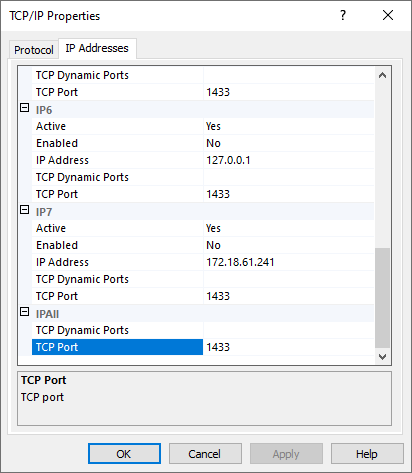Click the question mark help icon
This screenshot has width=412, height=473.
(343, 15)
